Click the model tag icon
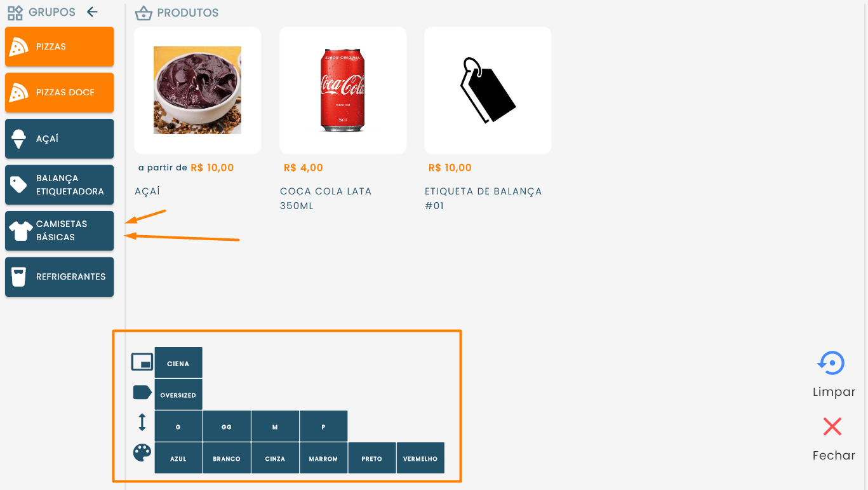The image size is (868, 490). click(142, 392)
